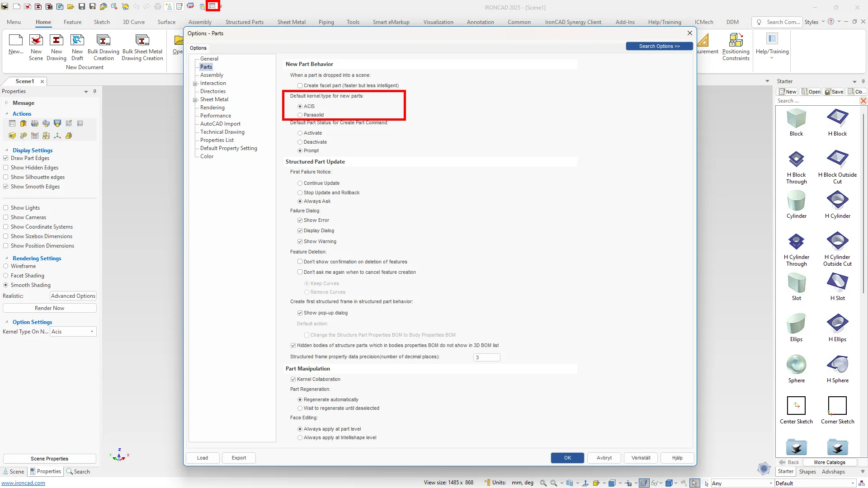The height and width of the screenshot is (488, 868).
Task: Click the catalog Search field
Action: coord(817,101)
